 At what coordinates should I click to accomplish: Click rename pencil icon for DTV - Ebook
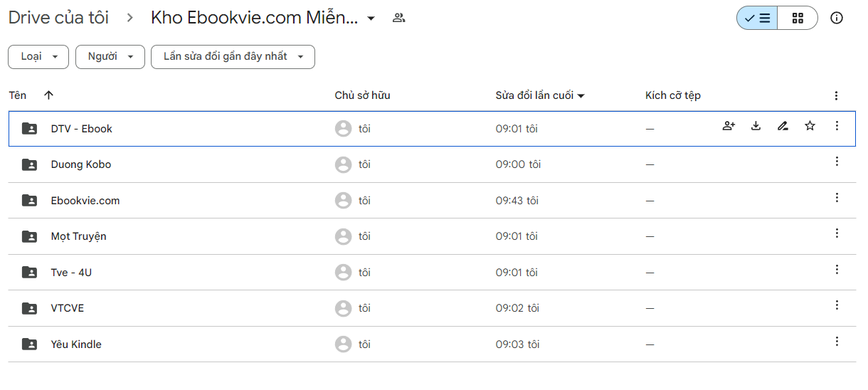pos(783,127)
